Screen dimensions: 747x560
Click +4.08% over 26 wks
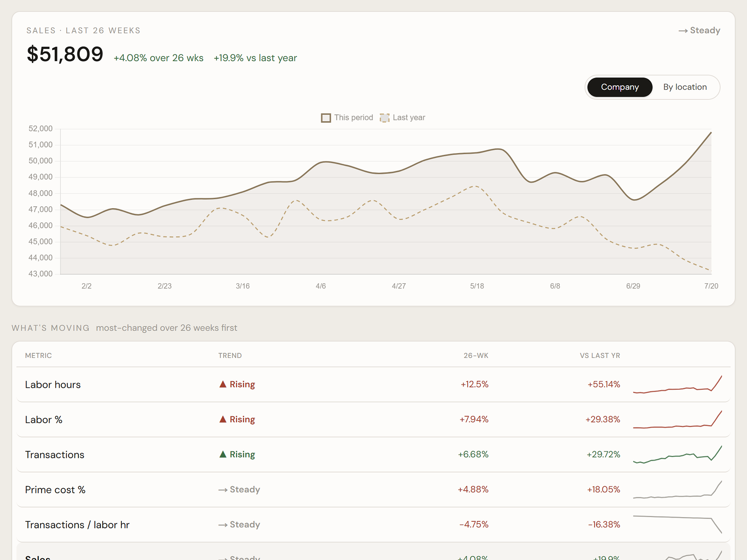(159, 58)
